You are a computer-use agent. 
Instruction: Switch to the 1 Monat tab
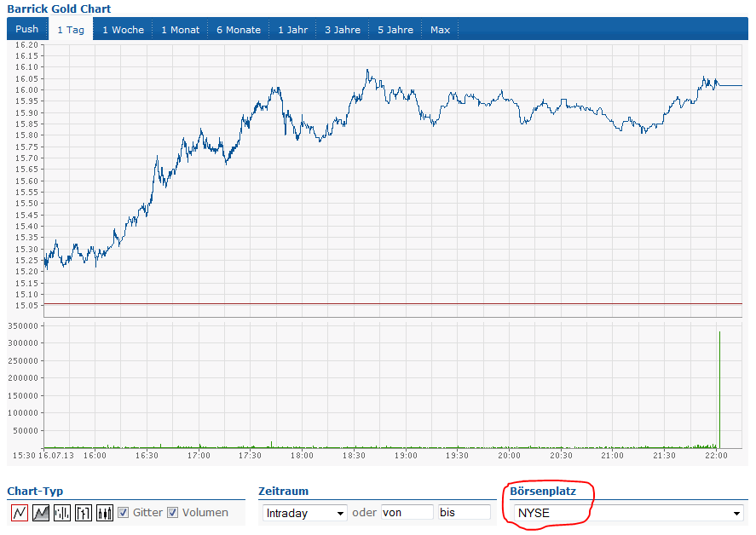[x=181, y=30]
